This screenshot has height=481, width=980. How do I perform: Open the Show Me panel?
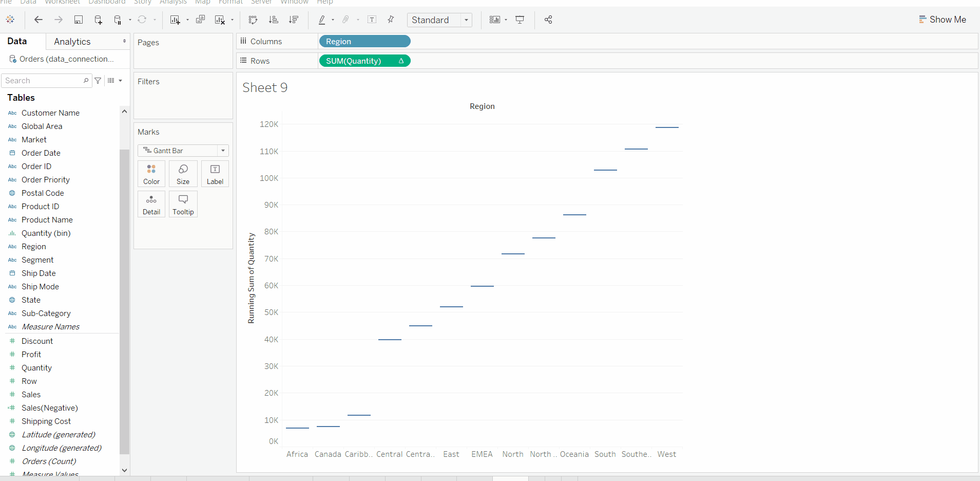[943, 20]
